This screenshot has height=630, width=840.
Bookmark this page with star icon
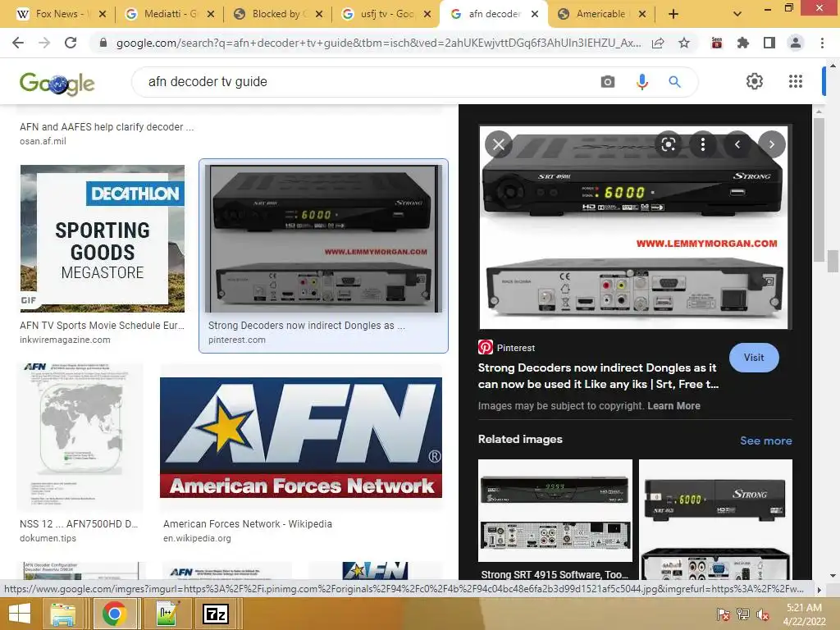683,43
